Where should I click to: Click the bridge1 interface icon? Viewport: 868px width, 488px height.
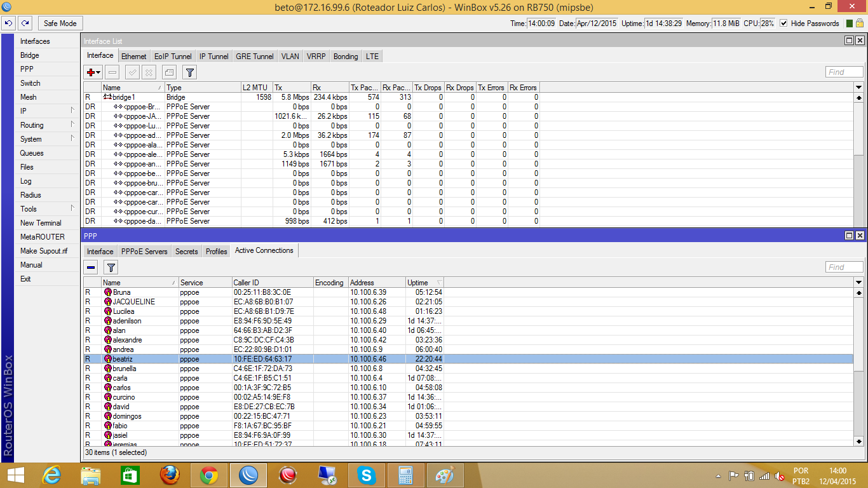click(107, 97)
